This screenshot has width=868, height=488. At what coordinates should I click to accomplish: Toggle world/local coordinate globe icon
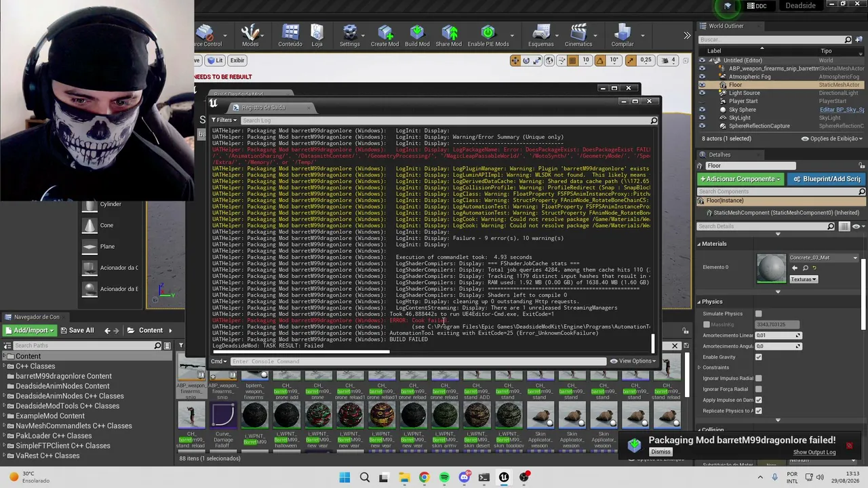549,60
